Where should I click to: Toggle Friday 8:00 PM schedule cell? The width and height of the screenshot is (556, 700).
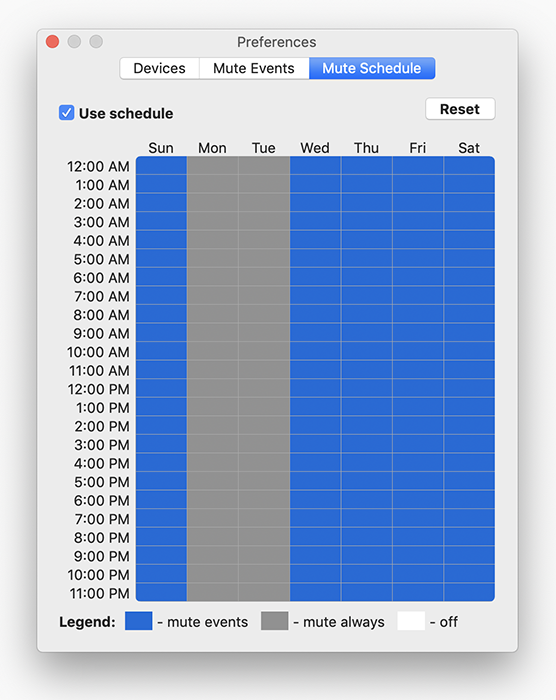tap(418, 537)
